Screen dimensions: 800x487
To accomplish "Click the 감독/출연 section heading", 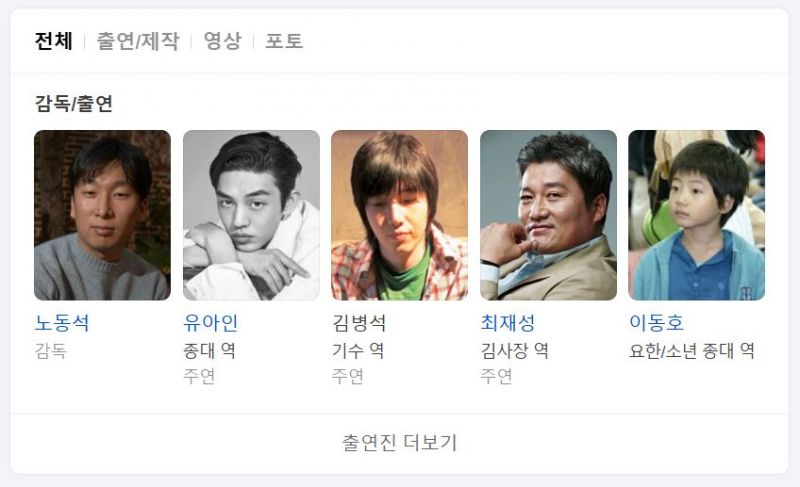I will (x=73, y=104).
